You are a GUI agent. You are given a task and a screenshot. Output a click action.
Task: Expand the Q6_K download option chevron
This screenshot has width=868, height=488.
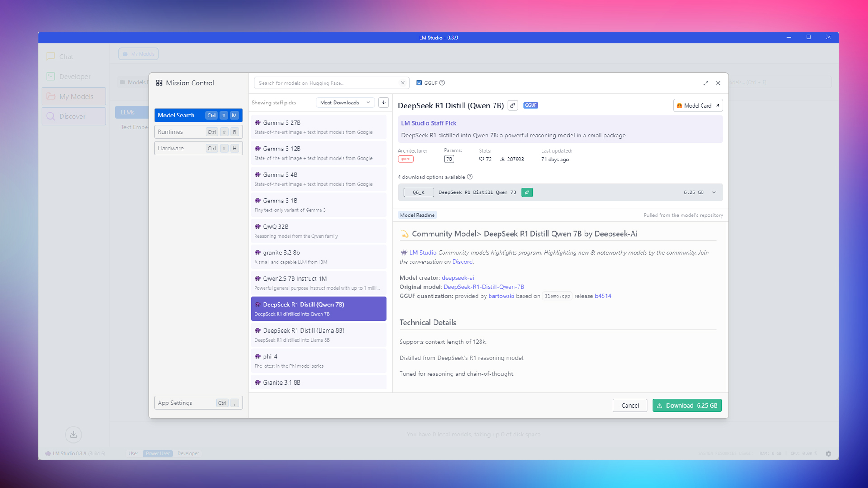(x=714, y=192)
